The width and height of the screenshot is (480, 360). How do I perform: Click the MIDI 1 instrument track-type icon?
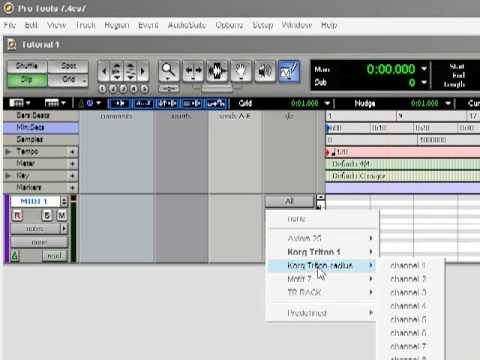coord(15,256)
